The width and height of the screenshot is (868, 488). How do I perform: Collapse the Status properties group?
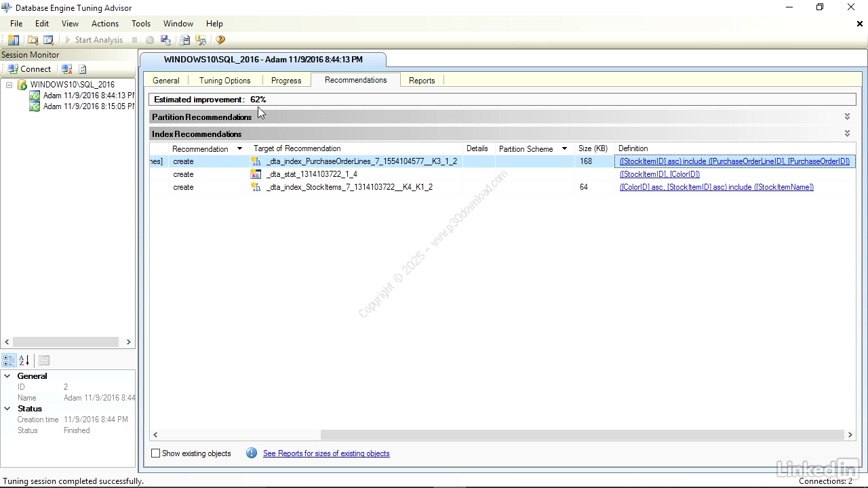pyautogui.click(x=7, y=409)
